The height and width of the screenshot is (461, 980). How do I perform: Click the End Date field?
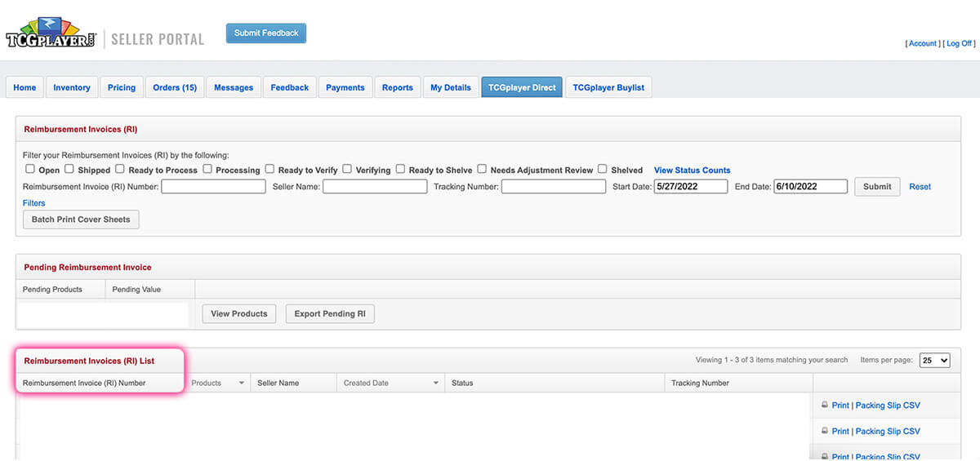[x=811, y=186]
